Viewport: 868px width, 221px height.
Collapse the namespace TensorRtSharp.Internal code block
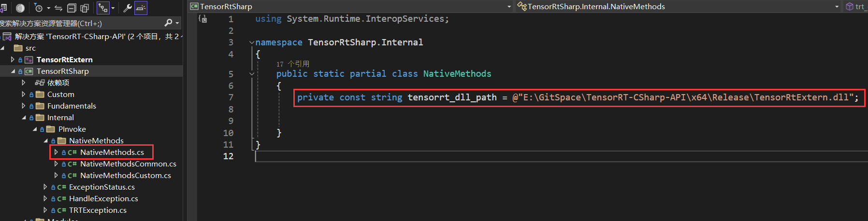[x=251, y=42]
